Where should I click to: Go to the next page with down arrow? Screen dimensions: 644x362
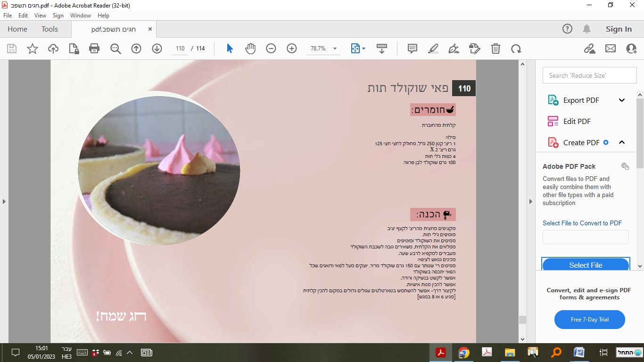coord(157,49)
